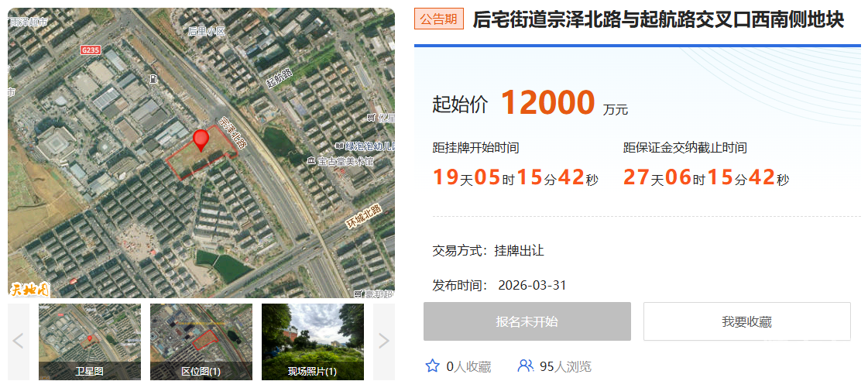Click the star icon beside 0人收藏
Screen dimensions: 868x388
click(x=432, y=366)
